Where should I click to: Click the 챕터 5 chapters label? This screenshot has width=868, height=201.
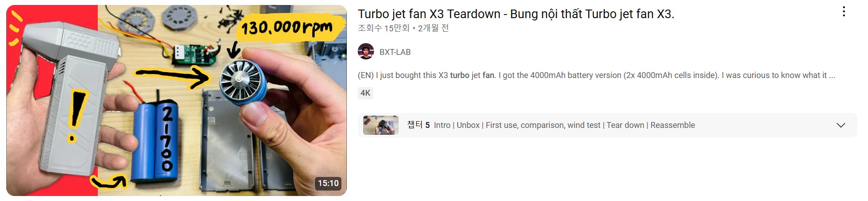[418, 125]
